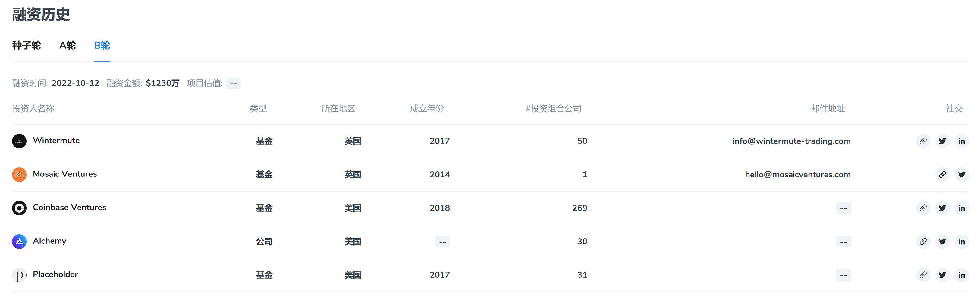Open Wintermute's website link icon

923,141
